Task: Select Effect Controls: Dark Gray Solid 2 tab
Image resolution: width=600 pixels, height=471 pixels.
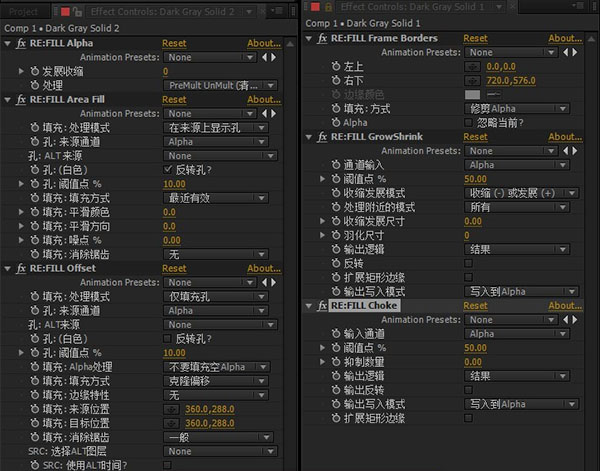Action: pyautogui.click(x=163, y=12)
